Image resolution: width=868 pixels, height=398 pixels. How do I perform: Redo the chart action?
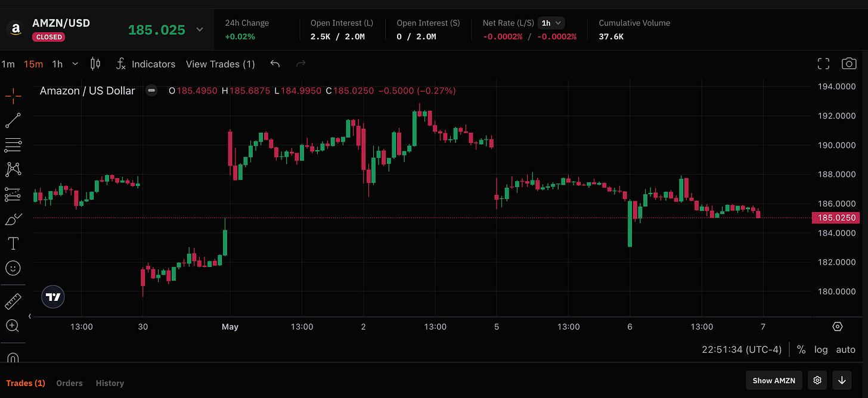point(300,64)
